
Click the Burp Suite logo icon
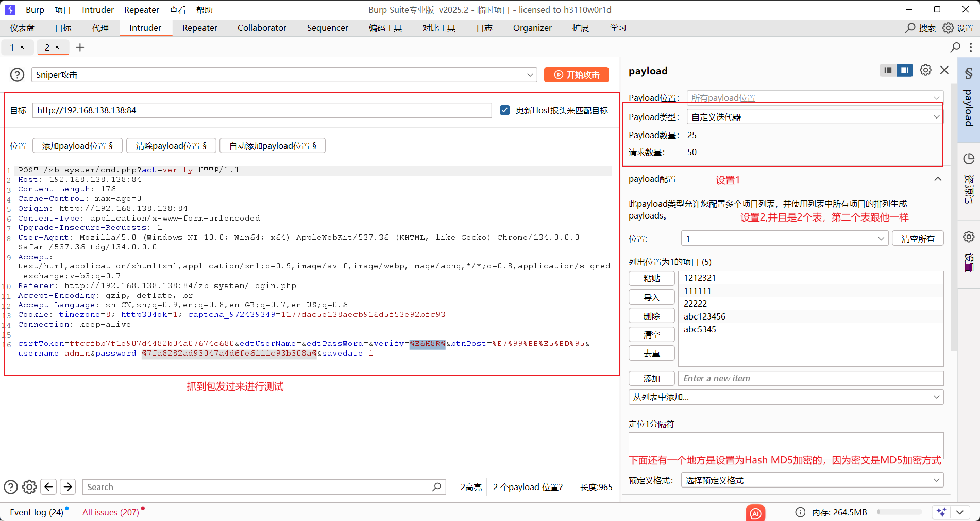(x=10, y=10)
